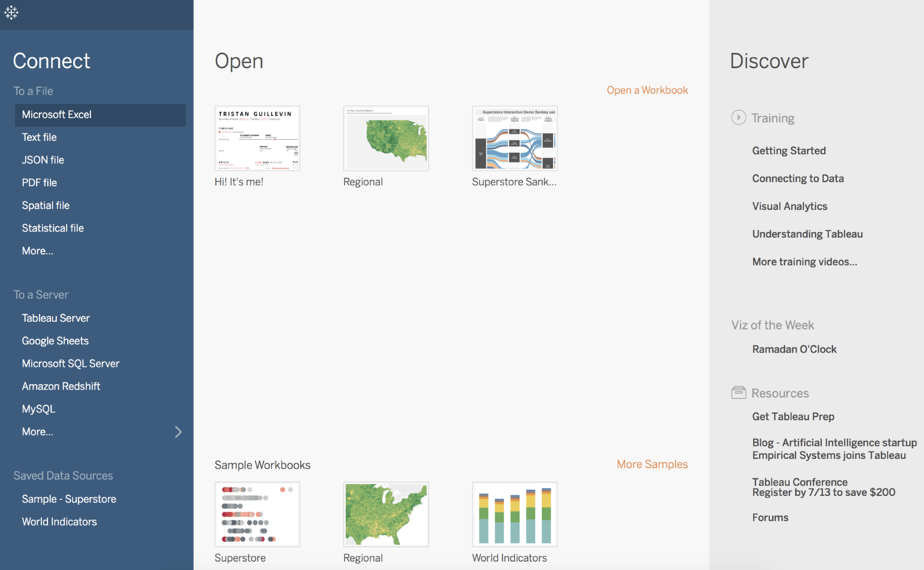Screen dimensions: 924x570
Task: Open Getting Started training video
Action: click(x=789, y=151)
